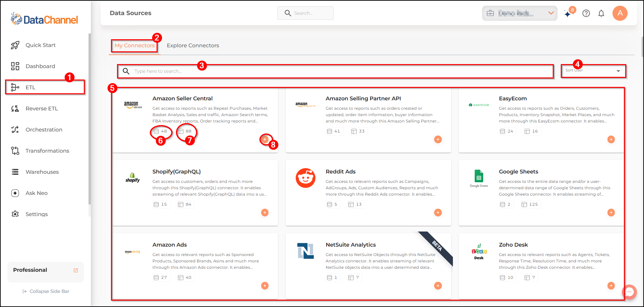Go to Reverse ETL section
The width and height of the screenshot is (644, 307).
point(42,108)
